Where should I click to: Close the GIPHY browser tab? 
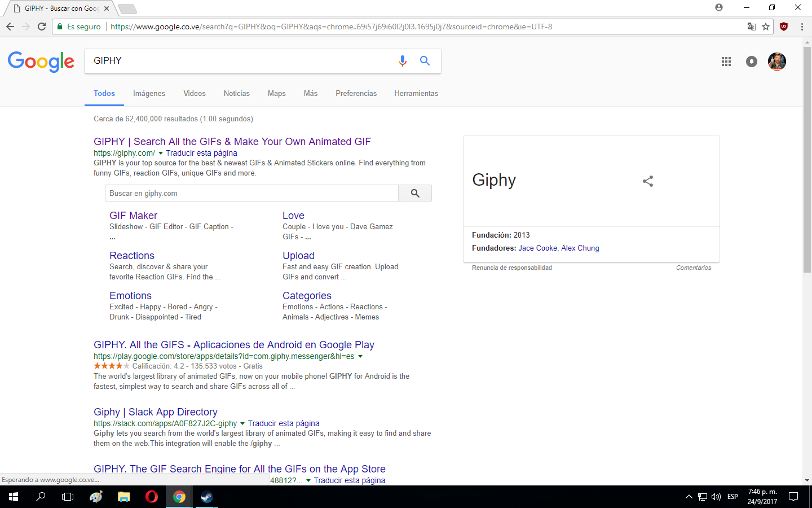point(107,8)
